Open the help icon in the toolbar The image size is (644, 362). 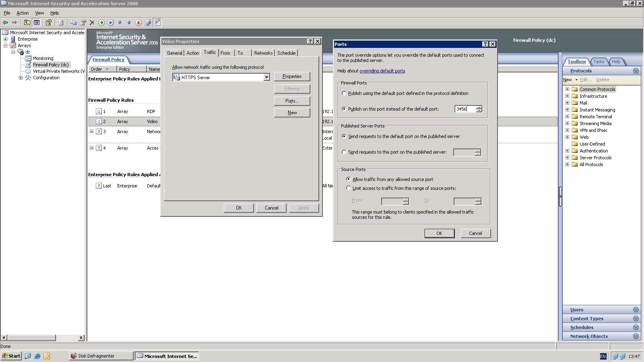point(49,23)
